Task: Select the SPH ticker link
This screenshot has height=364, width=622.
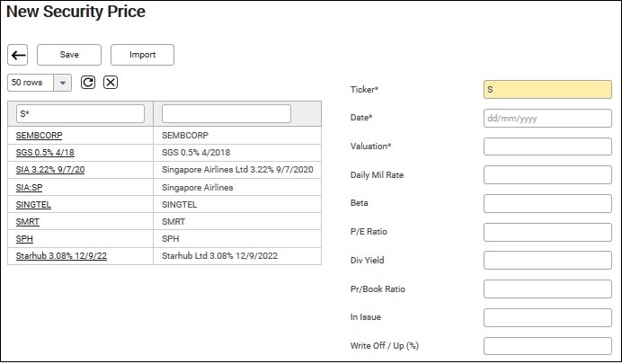Action: [25, 240]
